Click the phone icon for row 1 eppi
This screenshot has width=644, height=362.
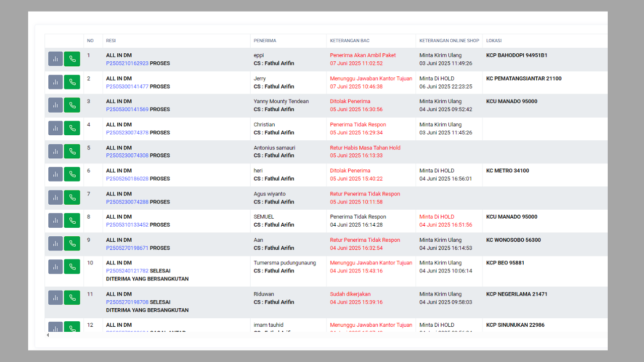(72, 59)
